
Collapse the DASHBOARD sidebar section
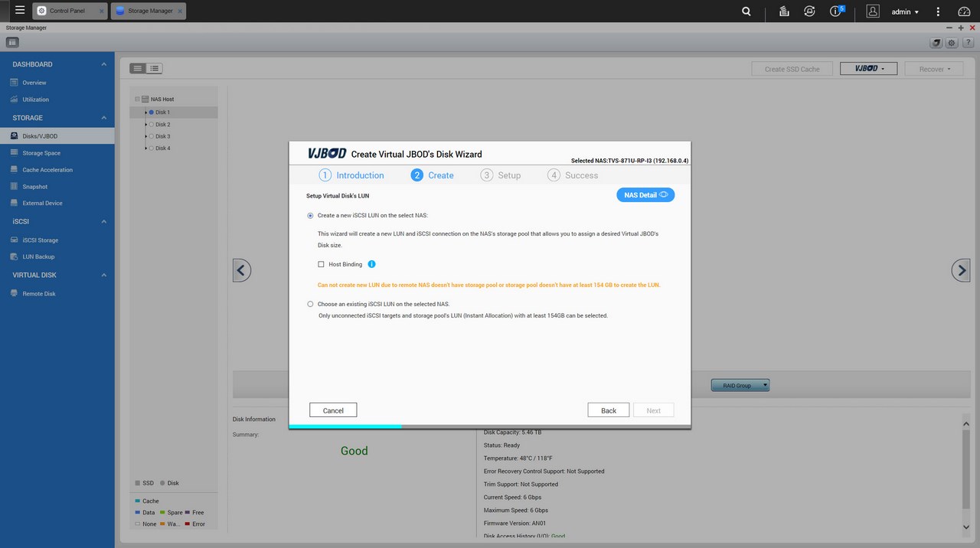click(x=104, y=64)
